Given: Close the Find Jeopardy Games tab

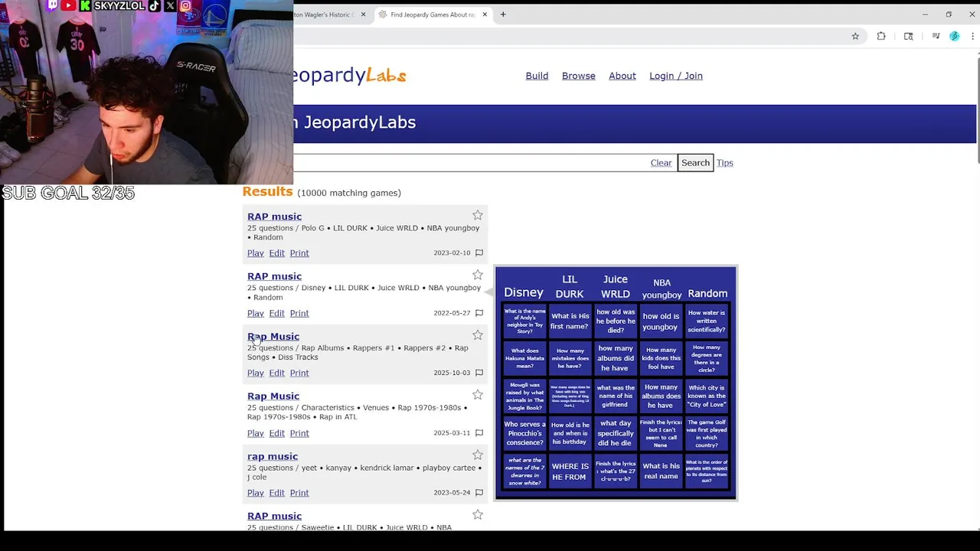Looking at the screenshot, I should (485, 15).
